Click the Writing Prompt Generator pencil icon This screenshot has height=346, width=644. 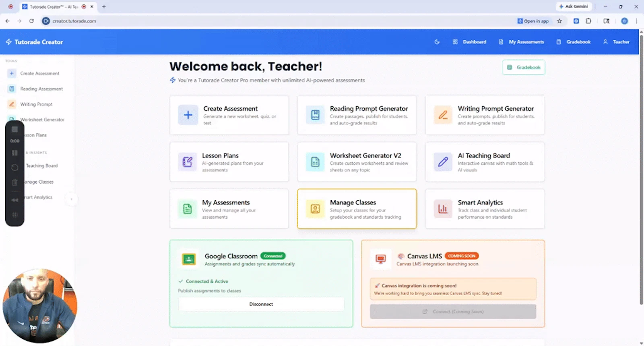tap(443, 115)
